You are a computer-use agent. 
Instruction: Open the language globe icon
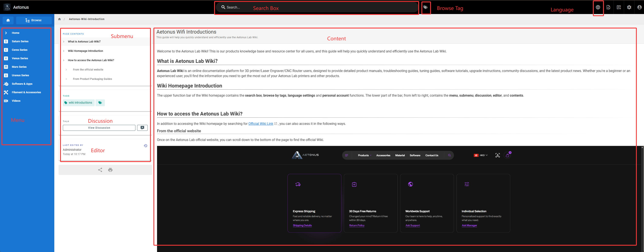pos(598,7)
